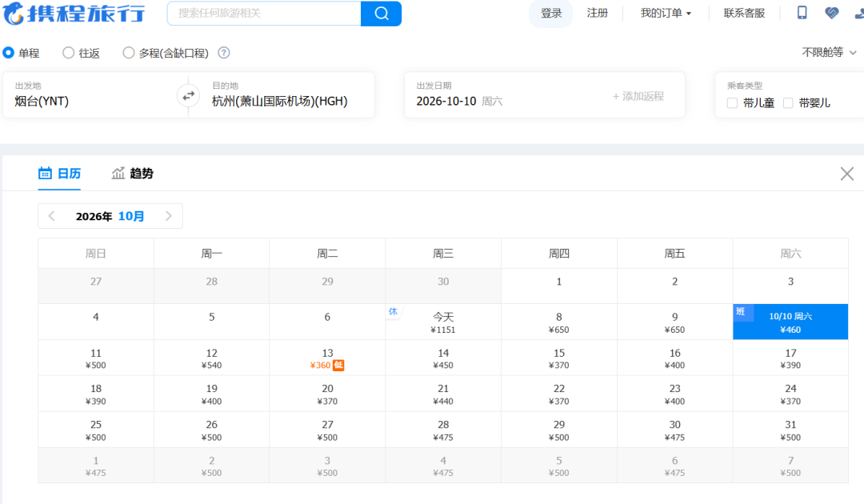This screenshot has width=864, height=504.
Task: Select October 21 priced ¥440
Action: 443,394
